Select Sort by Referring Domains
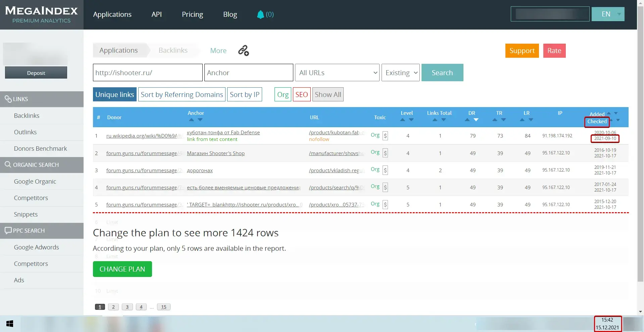 tap(182, 95)
